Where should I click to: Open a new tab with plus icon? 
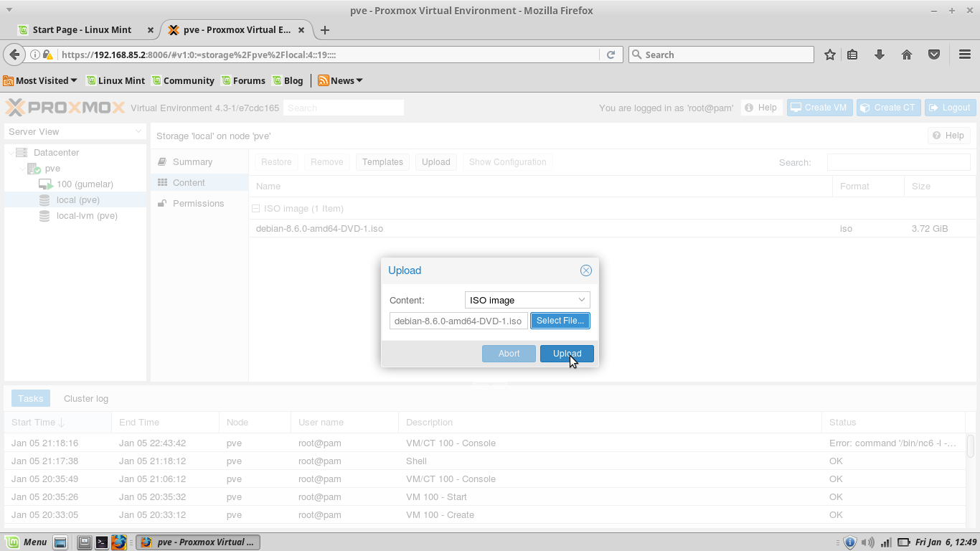pyautogui.click(x=325, y=30)
